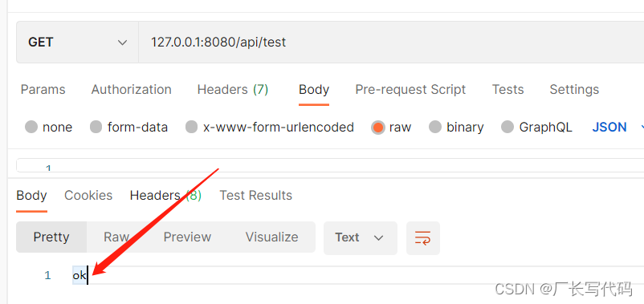This screenshot has width=644, height=304.
Task: Switch to the Params tab
Action: click(43, 90)
